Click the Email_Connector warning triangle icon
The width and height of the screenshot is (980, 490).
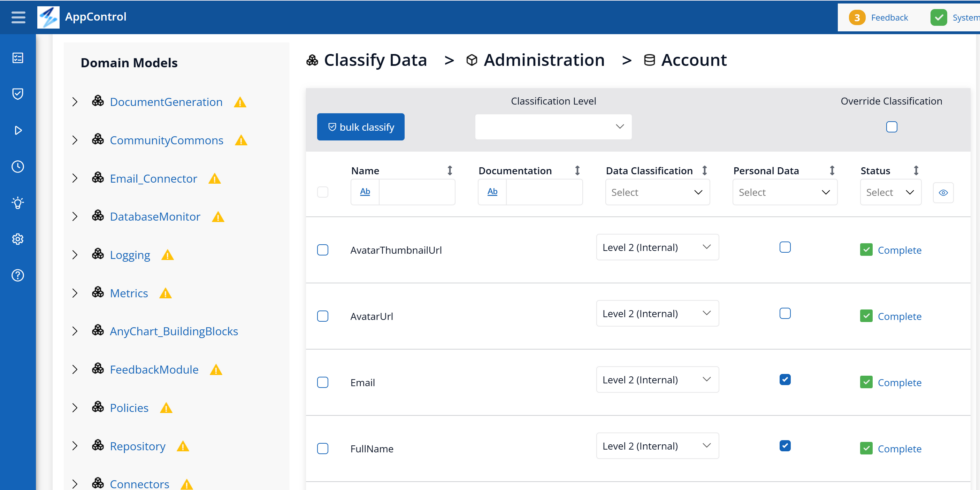point(214,179)
